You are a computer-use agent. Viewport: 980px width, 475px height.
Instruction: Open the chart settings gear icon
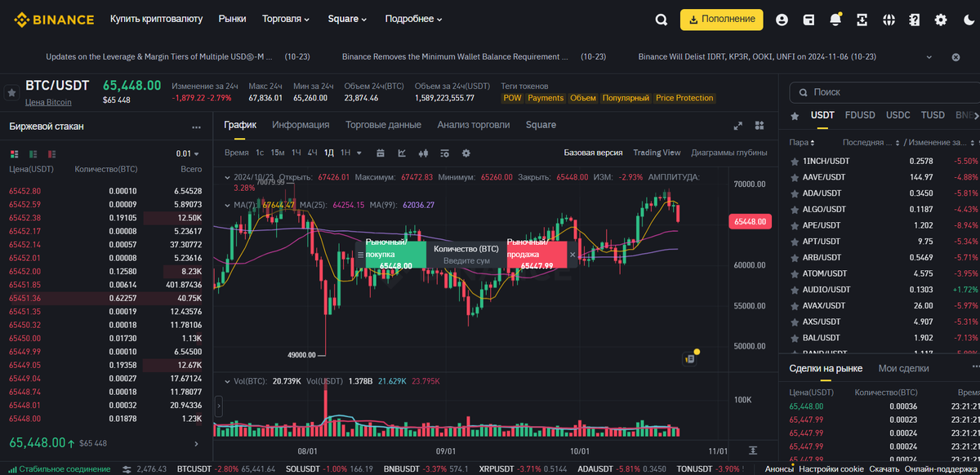[x=466, y=153]
